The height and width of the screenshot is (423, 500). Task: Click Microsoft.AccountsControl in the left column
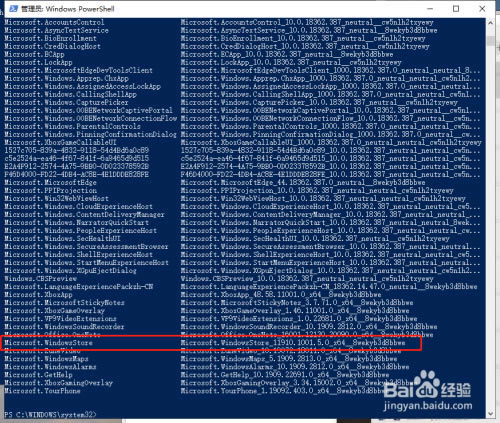pos(54,22)
